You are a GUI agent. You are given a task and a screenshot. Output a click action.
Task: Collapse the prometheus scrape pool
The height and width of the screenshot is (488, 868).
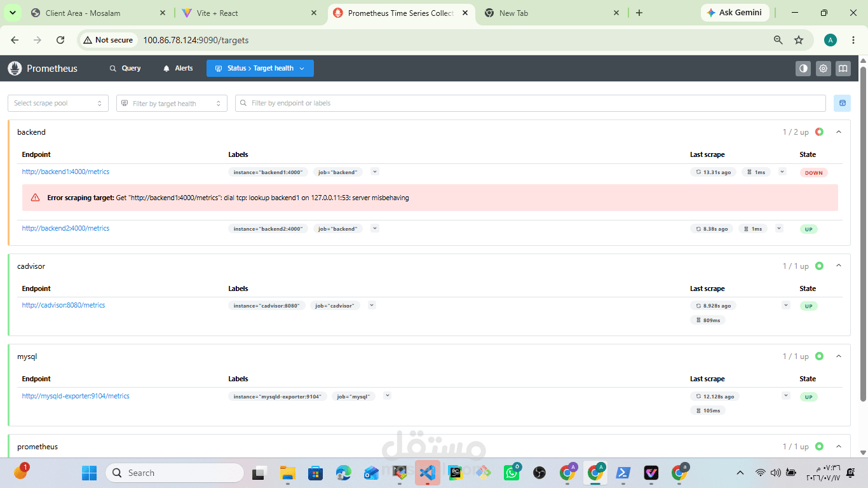(839, 447)
